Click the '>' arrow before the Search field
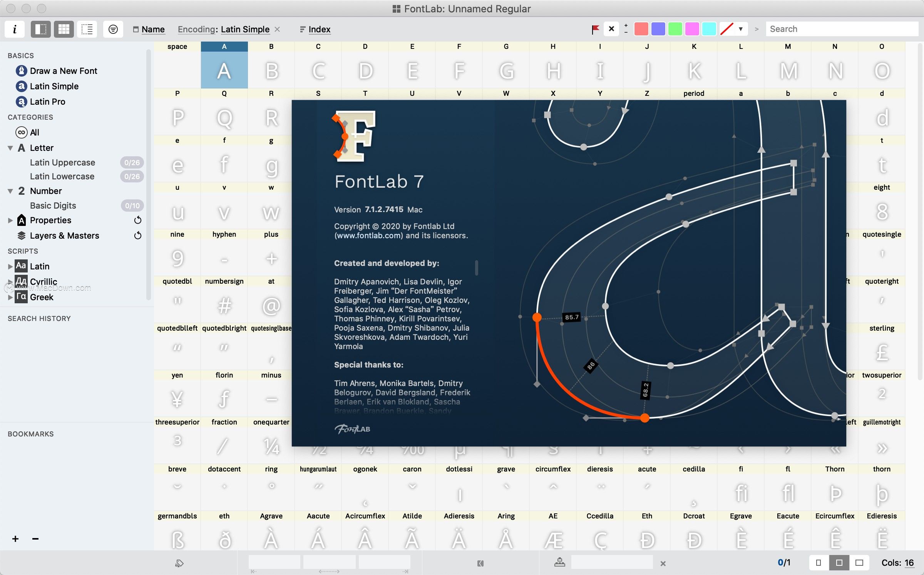Viewport: 924px width, 575px height. (757, 29)
